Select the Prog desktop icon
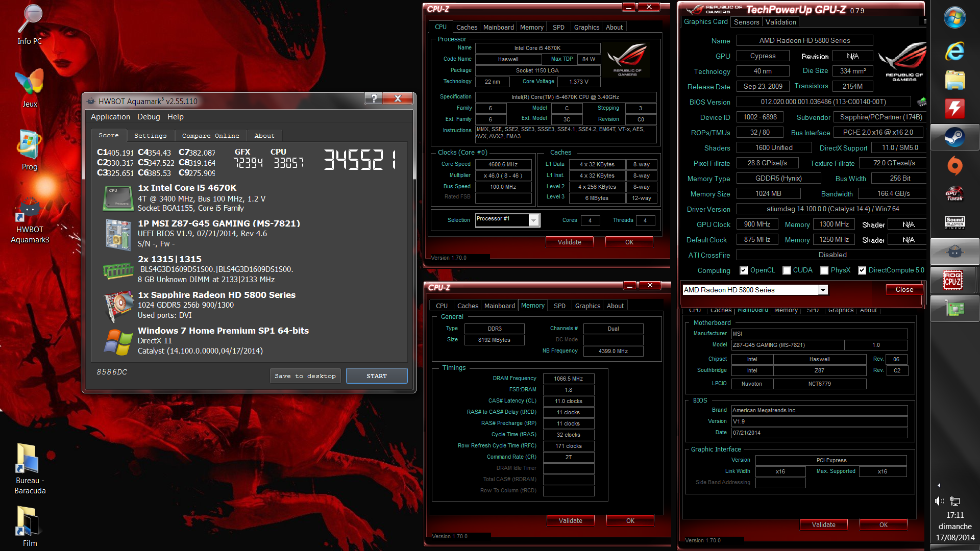The image size is (980, 551). (30, 150)
